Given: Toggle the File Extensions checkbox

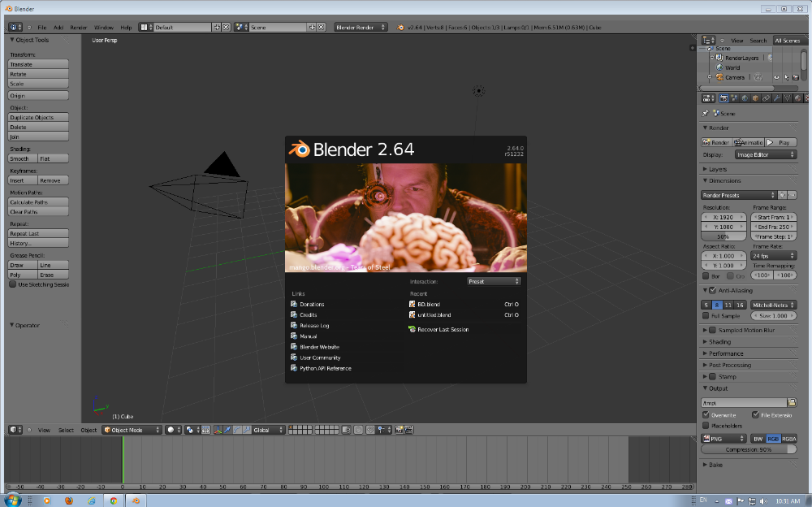Looking at the screenshot, I should click(x=755, y=414).
